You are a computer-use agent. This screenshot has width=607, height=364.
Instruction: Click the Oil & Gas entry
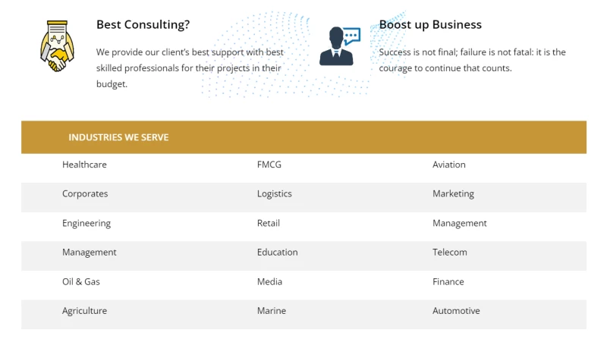click(x=80, y=282)
